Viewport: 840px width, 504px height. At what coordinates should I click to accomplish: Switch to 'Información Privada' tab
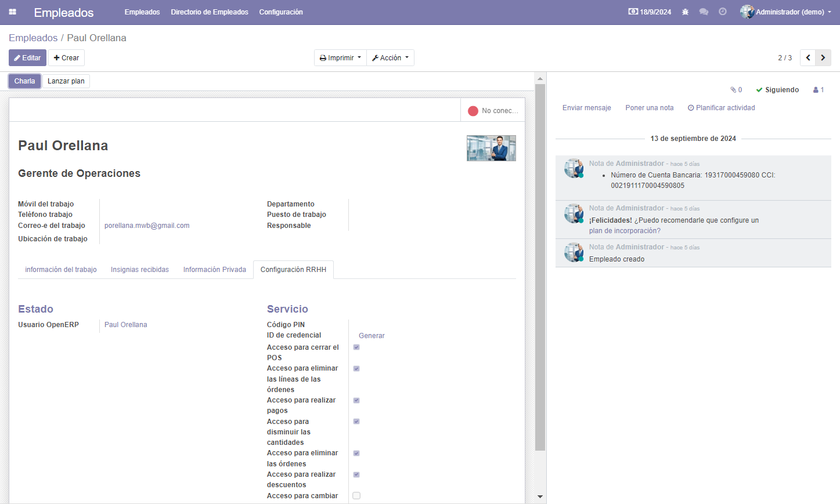[215, 270]
